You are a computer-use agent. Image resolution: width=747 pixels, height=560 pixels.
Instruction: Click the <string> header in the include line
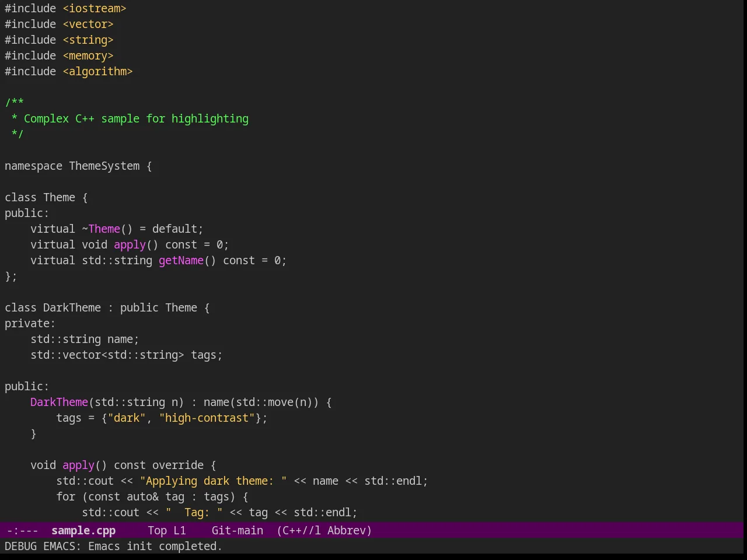[88, 40]
